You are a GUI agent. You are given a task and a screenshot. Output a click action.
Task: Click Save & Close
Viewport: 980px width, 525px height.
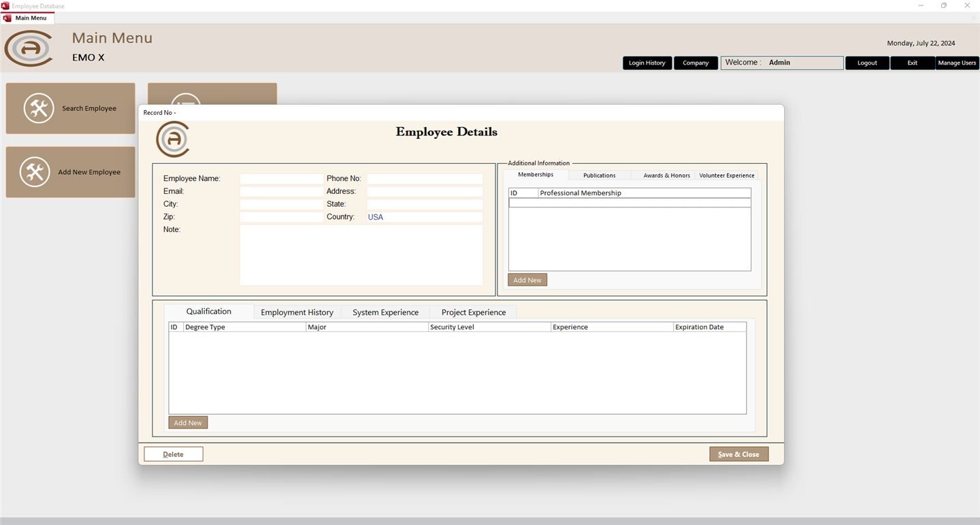pyautogui.click(x=739, y=454)
